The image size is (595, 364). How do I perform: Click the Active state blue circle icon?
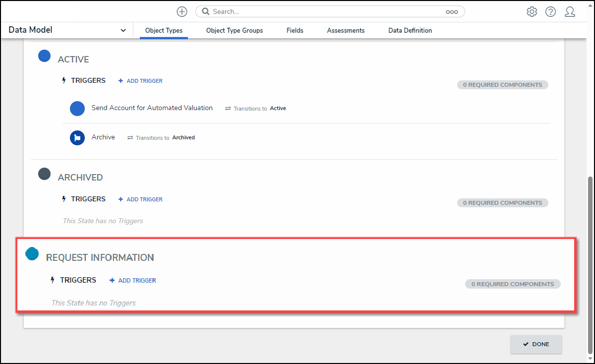(45, 56)
